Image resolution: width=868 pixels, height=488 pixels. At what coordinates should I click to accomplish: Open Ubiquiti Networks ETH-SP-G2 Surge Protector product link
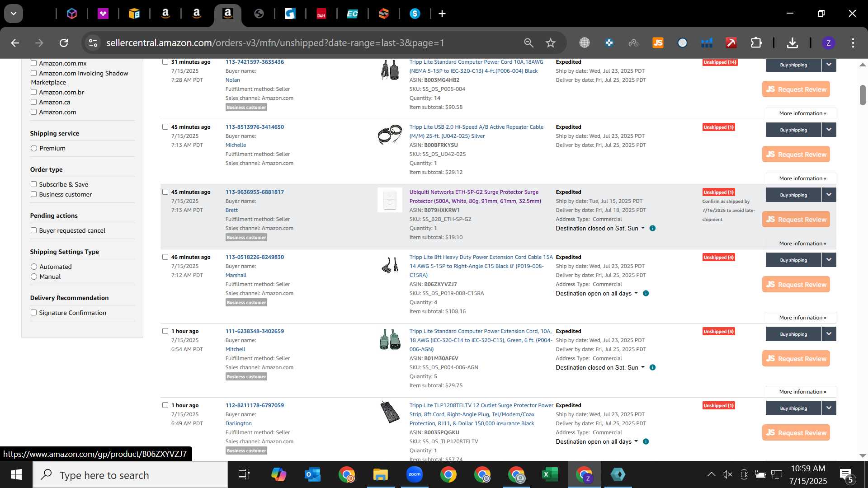(475, 197)
